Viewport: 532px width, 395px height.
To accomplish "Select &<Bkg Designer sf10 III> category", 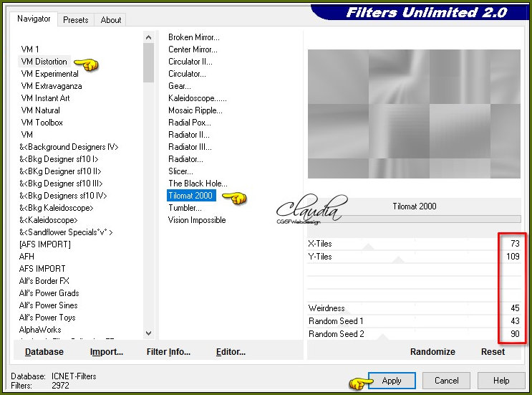I will click(61, 184).
